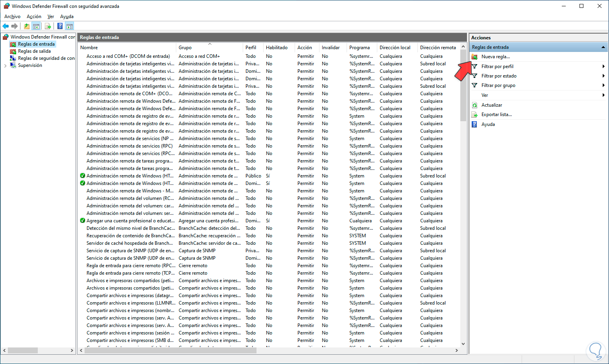Click Filtrar por grupo action
609x364 pixels.
tap(498, 85)
